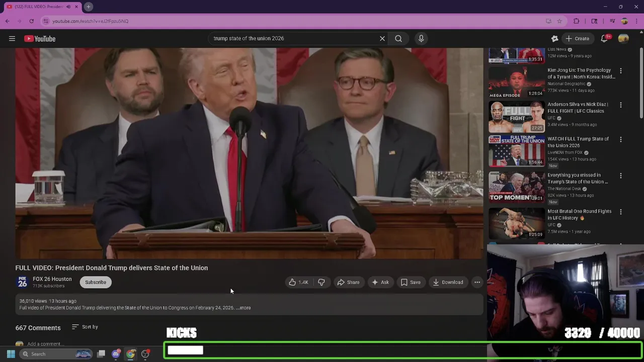The width and height of the screenshot is (644, 362).
Task: Click the Ask button below the video
Action: (380, 282)
